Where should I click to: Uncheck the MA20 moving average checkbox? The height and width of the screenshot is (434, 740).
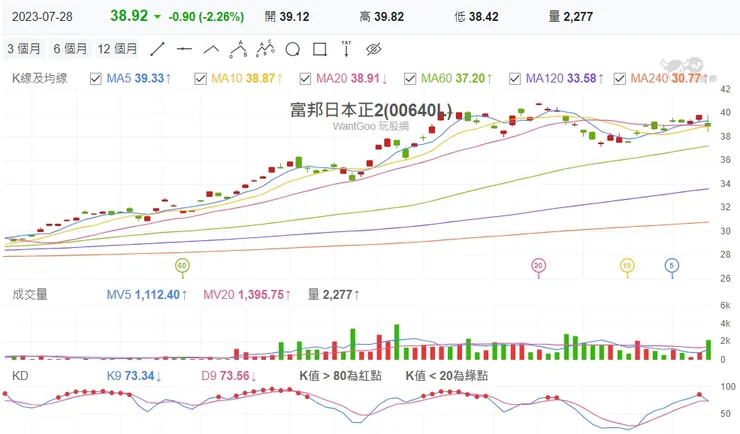305,79
